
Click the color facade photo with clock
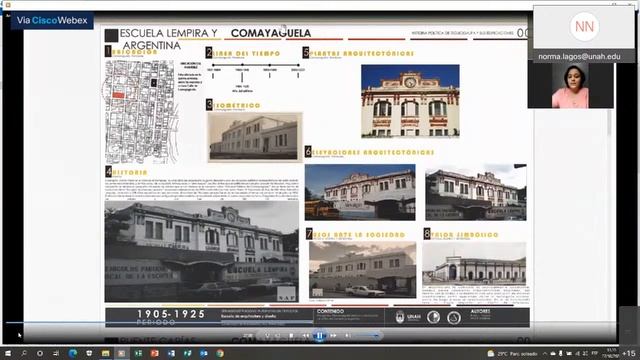pos(410,101)
